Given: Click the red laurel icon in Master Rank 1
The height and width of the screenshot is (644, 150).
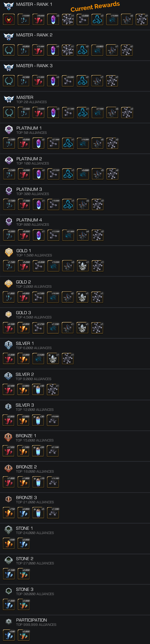Looking at the screenshot, I should coord(9,20).
